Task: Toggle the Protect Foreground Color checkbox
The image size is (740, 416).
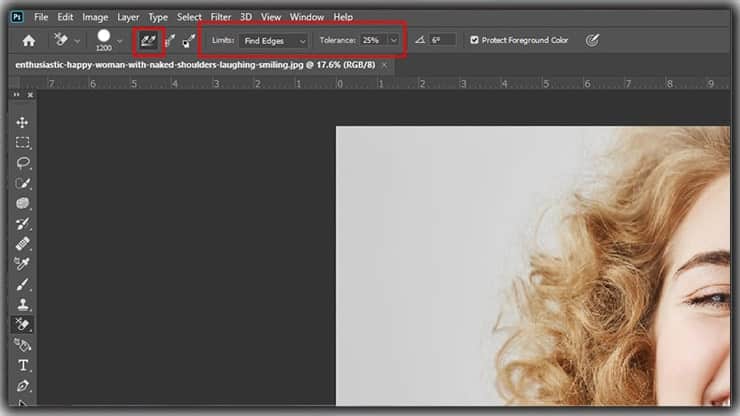Action: click(474, 40)
